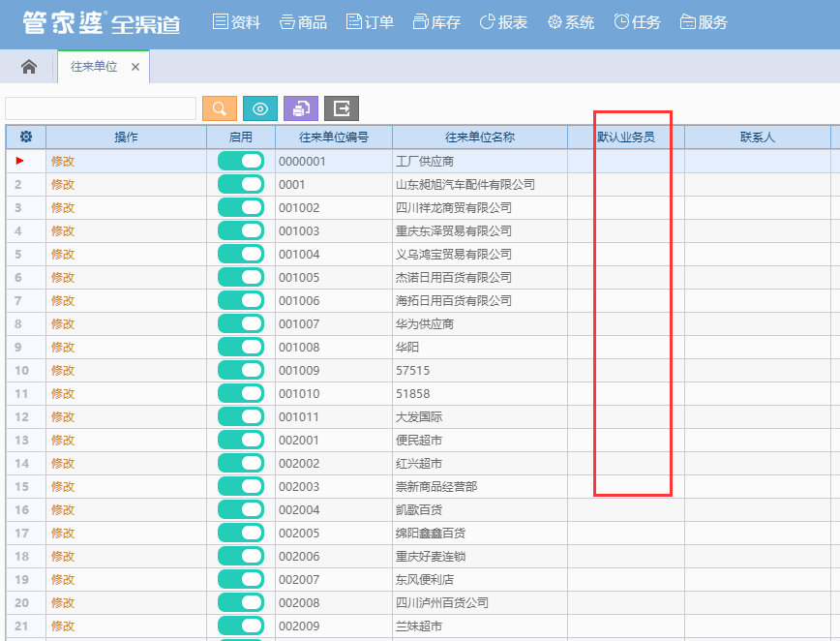This screenshot has height=641, width=840.
Task: Click the 默认业务员 column header
Action: pyautogui.click(x=626, y=137)
